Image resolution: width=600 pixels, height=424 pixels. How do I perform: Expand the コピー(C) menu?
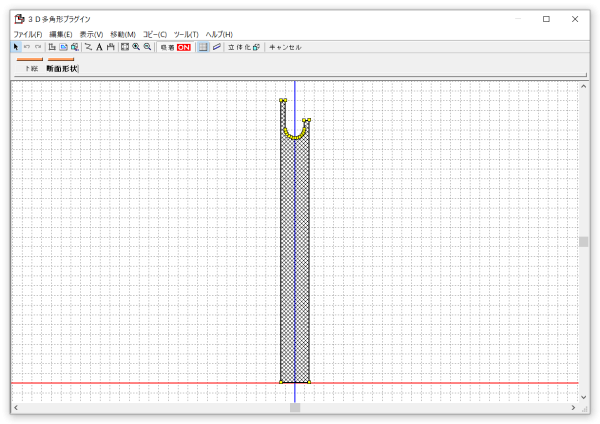tap(154, 34)
